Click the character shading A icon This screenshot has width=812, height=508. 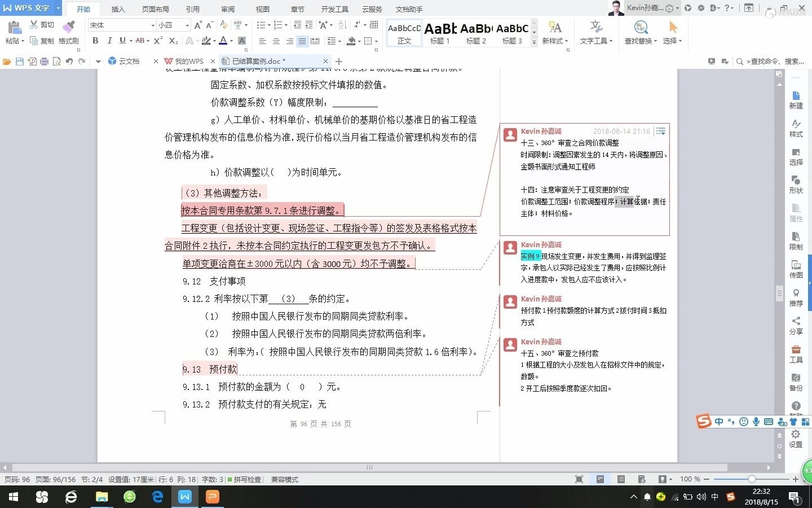click(242, 41)
